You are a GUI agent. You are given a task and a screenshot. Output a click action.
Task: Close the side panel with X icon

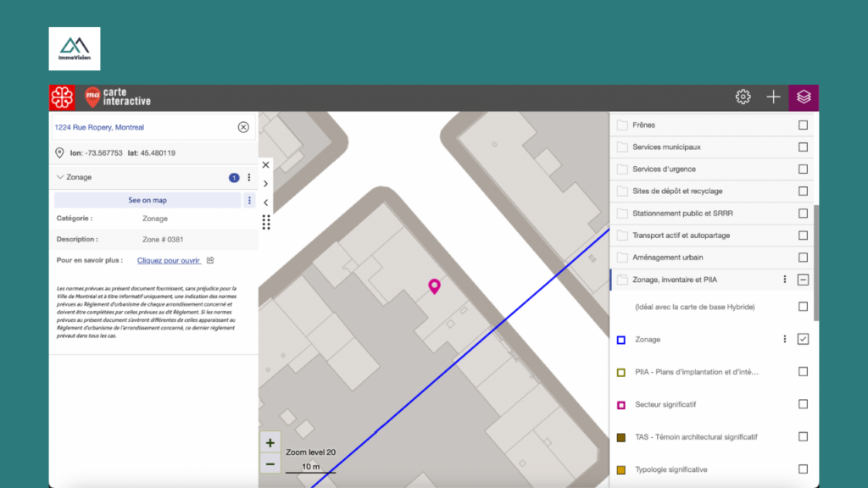(266, 165)
